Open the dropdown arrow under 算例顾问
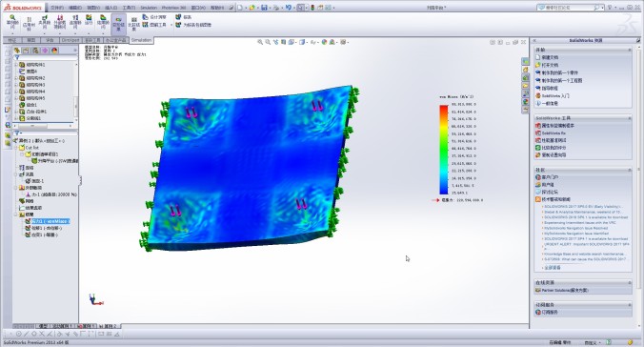 (12, 33)
